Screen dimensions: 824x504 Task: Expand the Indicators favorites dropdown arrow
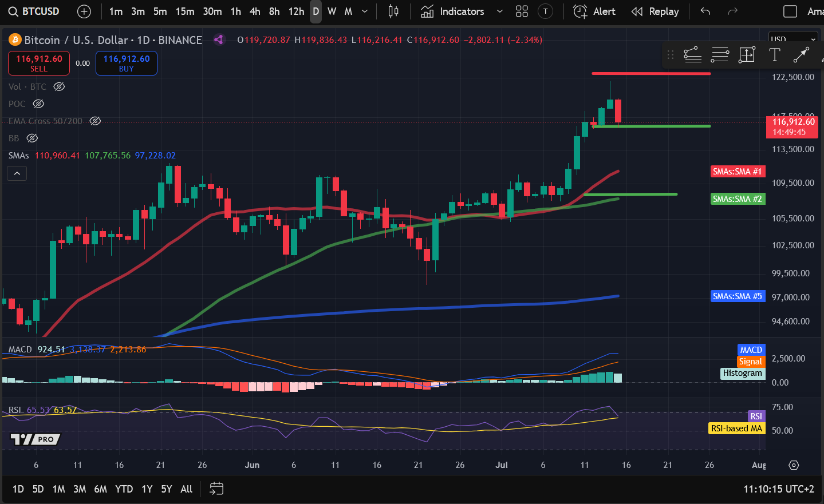[499, 11]
